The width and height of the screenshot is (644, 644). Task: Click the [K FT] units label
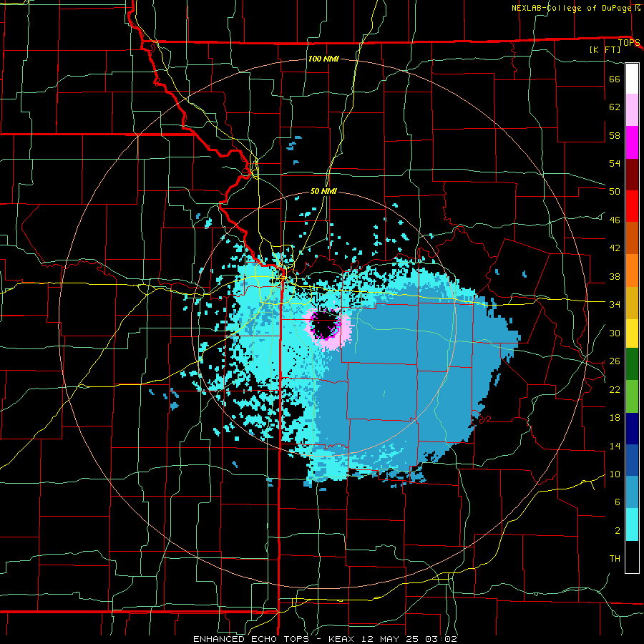605,50
